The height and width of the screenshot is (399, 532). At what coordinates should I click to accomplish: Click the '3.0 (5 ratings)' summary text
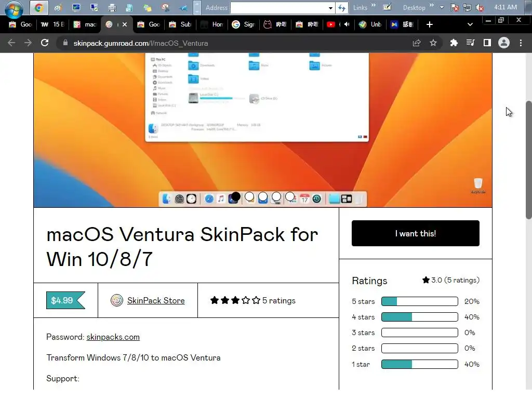pyautogui.click(x=451, y=280)
